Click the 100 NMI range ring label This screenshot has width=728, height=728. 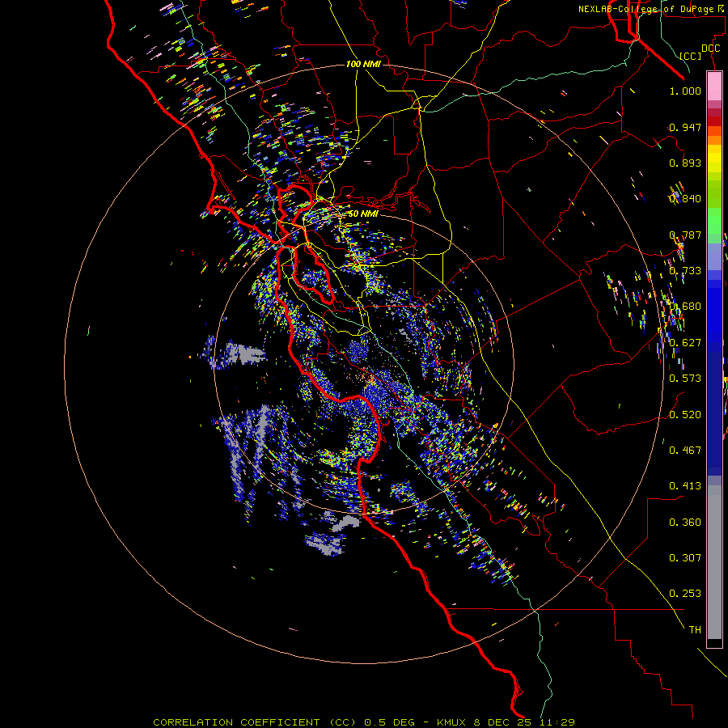click(363, 64)
